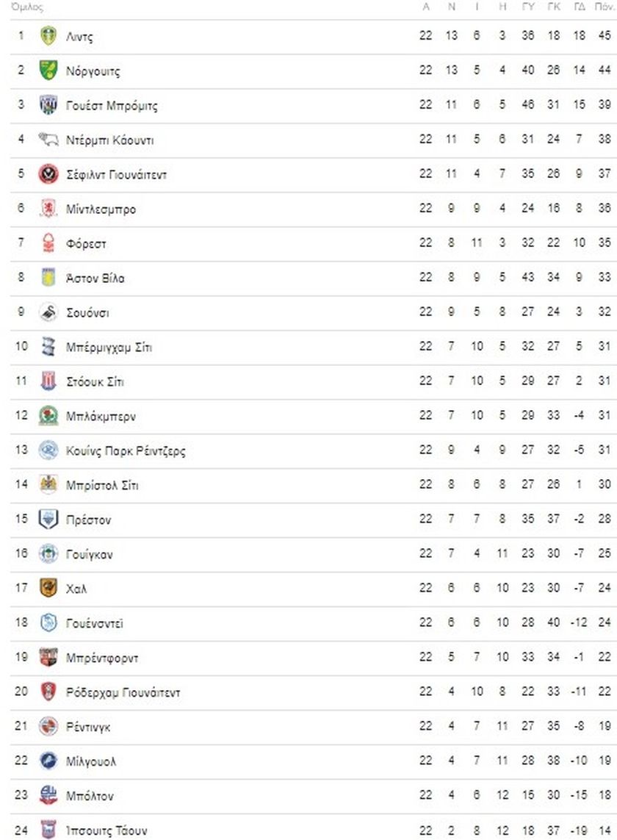Click the Leeds club crest icon
The width and height of the screenshot is (617, 840).
point(48,36)
